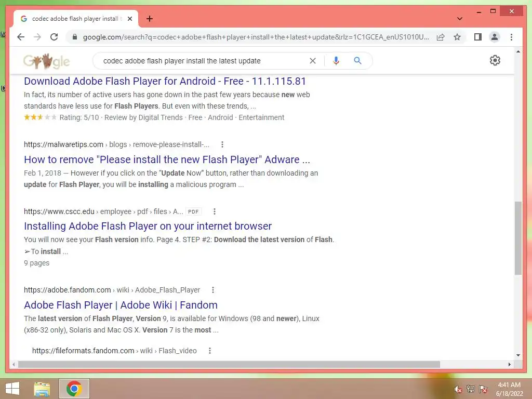
Task: Click the forward navigation arrow
Action: pyautogui.click(x=37, y=37)
